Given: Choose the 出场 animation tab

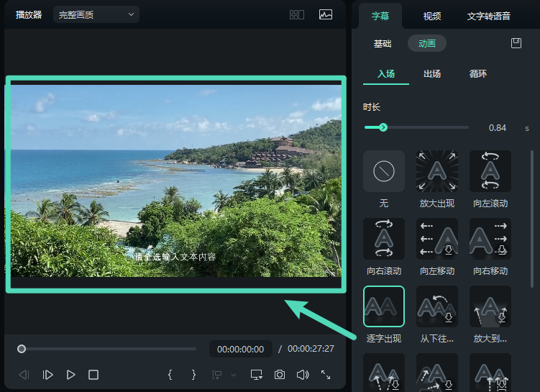Looking at the screenshot, I should (432, 73).
